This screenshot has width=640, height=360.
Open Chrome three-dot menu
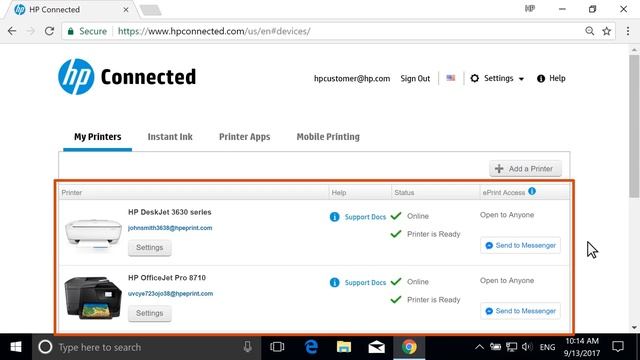pyautogui.click(x=628, y=31)
